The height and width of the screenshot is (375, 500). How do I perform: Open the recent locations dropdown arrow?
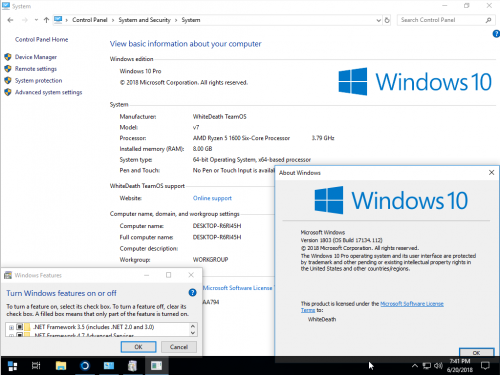36,20
